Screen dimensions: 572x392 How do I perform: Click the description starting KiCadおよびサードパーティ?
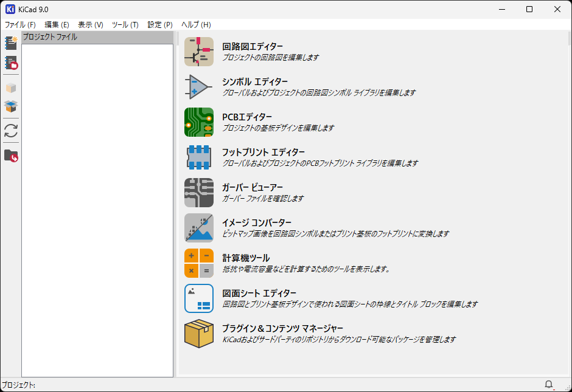(339, 340)
